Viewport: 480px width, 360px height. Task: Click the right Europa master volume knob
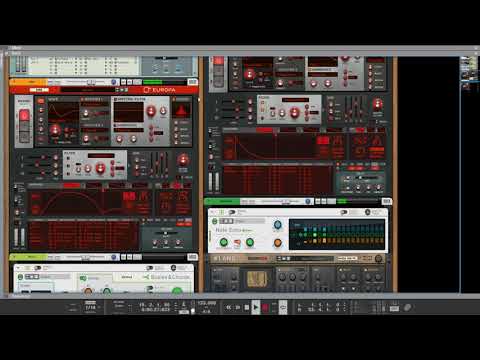tap(378, 104)
